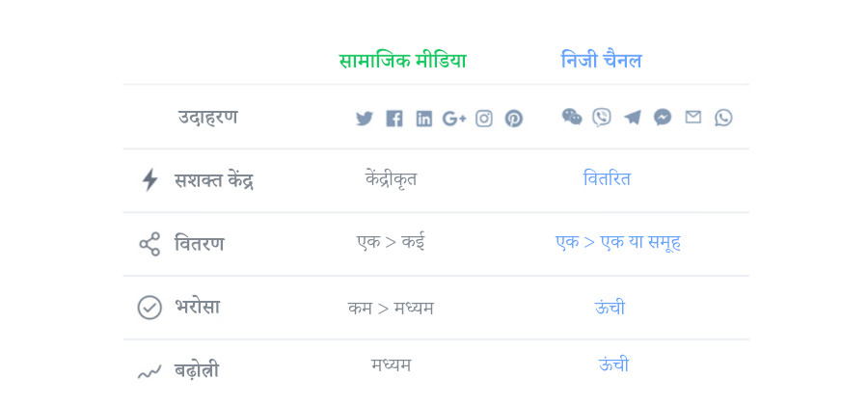868x404 pixels.
Task: Select the WhatsApp icon
Action: click(723, 118)
